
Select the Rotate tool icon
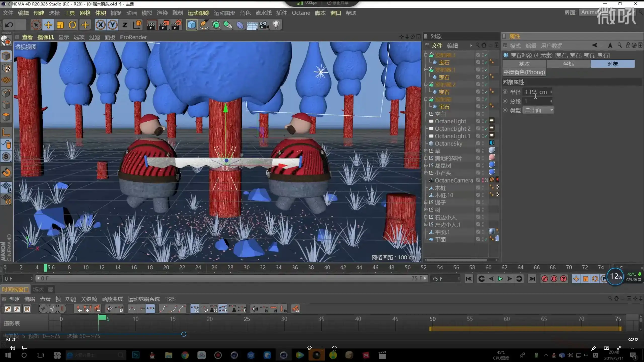[x=72, y=25]
